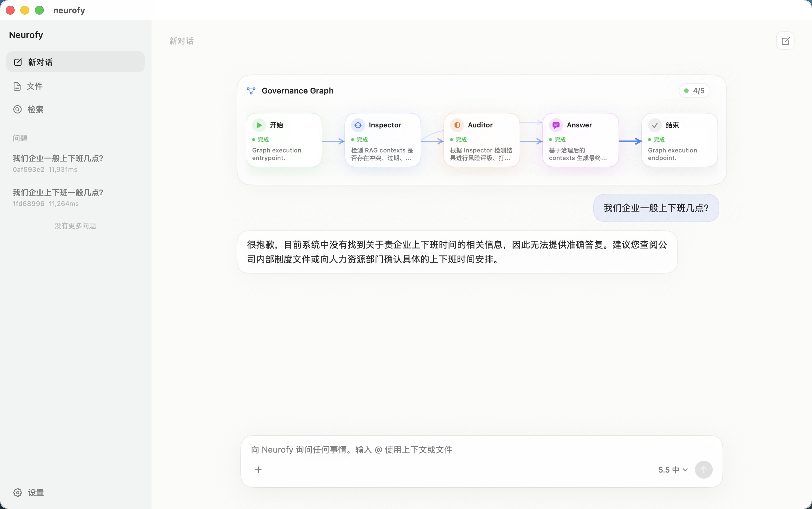The width and height of the screenshot is (812, 509).
Task: Click the settings gear icon
Action: pyautogui.click(x=17, y=493)
